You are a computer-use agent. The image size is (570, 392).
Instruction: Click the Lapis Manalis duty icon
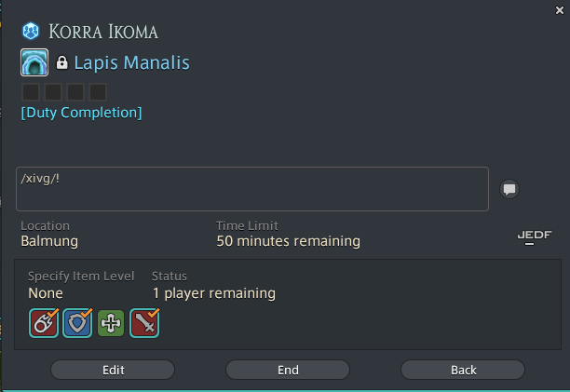34,63
